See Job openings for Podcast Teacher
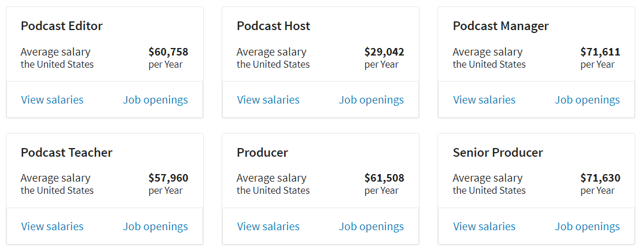The image size is (644, 251). [x=155, y=227]
